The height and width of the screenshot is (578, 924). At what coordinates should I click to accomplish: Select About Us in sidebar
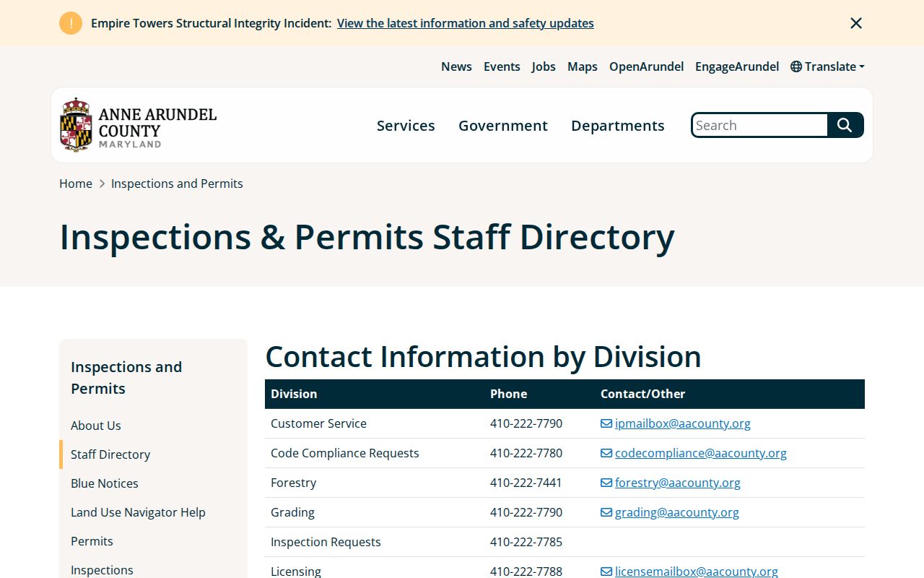[96, 426]
